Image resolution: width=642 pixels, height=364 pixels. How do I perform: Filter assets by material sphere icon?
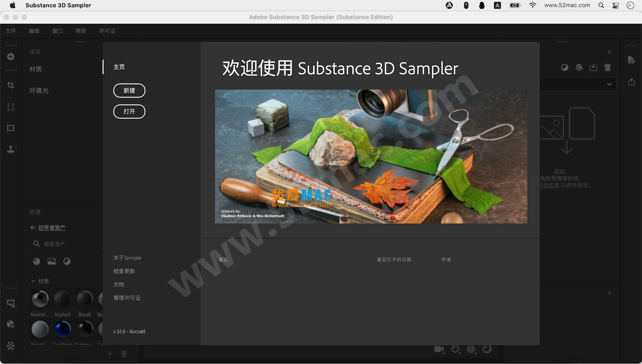[x=37, y=261]
